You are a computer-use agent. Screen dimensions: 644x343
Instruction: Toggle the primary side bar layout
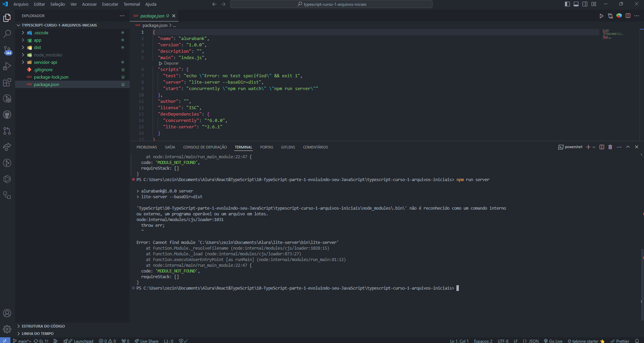(x=567, y=4)
